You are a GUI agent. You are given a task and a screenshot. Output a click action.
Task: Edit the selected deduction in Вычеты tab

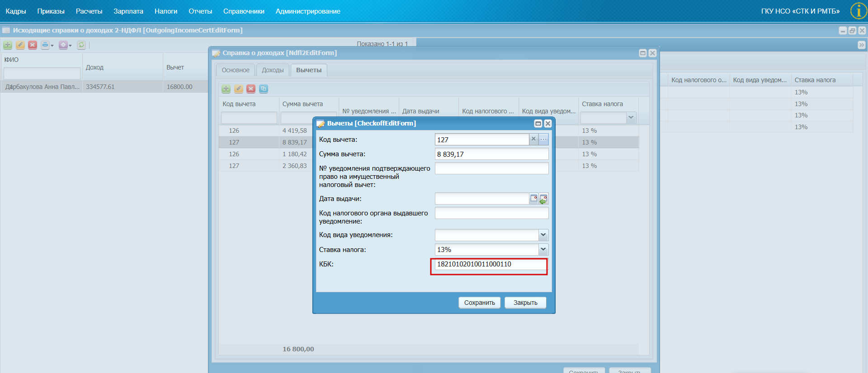pyautogui.click(x=238, y=89)
